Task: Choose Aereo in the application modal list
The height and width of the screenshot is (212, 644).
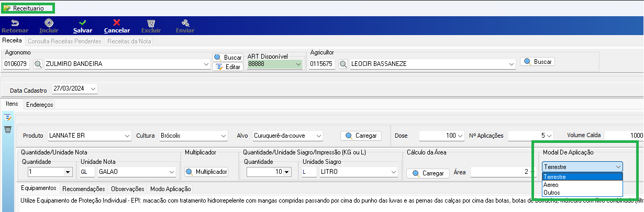Action: [x=583, y=185]
